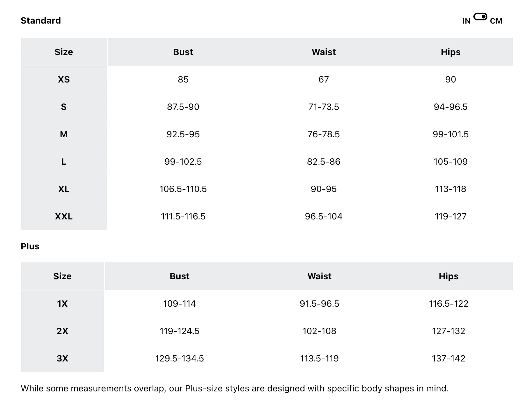Select the CM unit label
Screen dimensions: 532x400
[x=496, y=21]
